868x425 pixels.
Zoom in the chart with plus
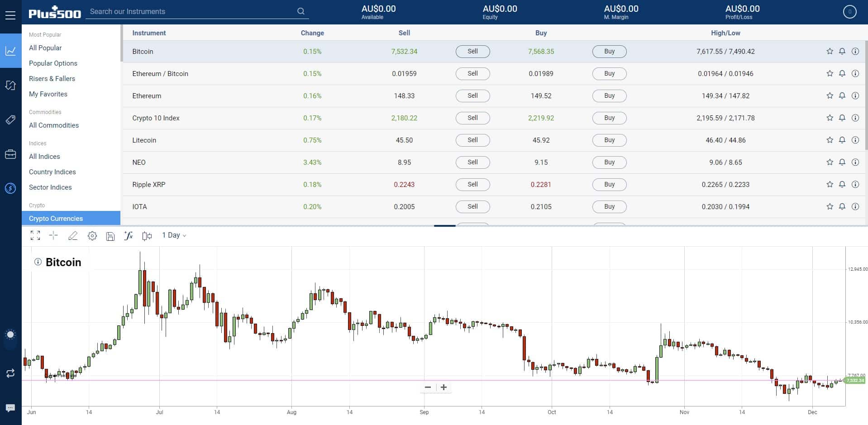444,387
